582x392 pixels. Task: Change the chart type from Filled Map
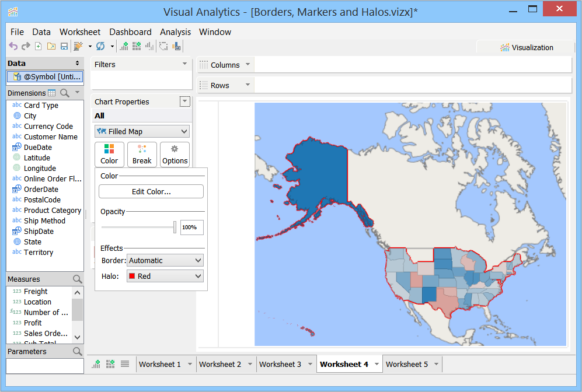click(x=142, y=131)
